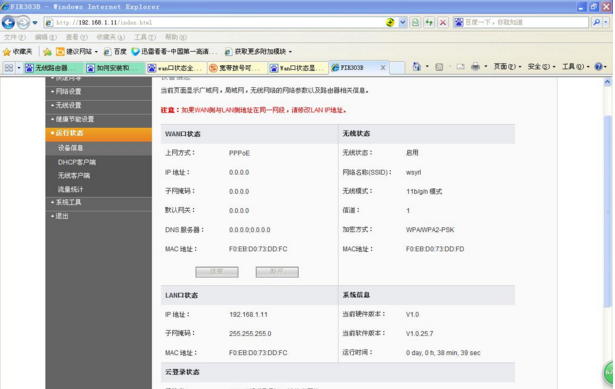Stop loading with the red X icon

pyautogui.click(x=443, y=22)
